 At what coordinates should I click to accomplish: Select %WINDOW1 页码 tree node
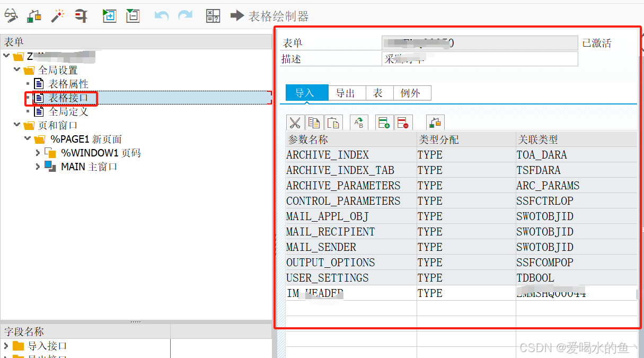pos(101,153)
